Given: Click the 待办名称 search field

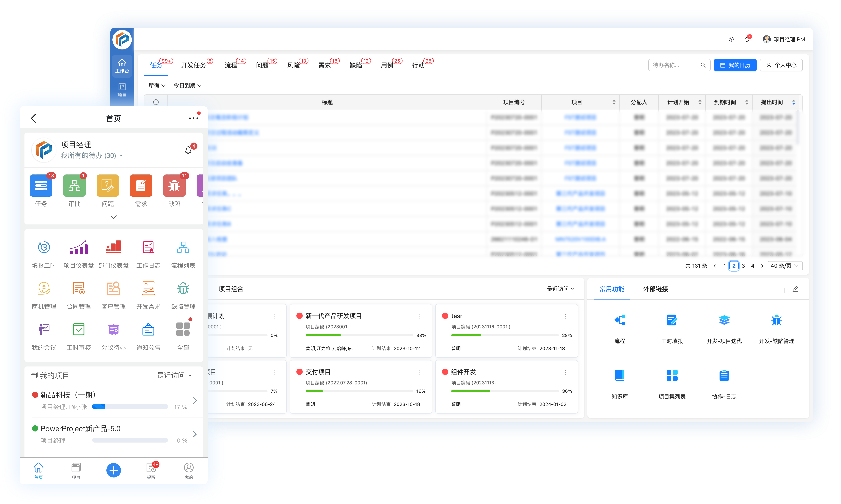Looking at the screenshot, I should coord(673,65).
